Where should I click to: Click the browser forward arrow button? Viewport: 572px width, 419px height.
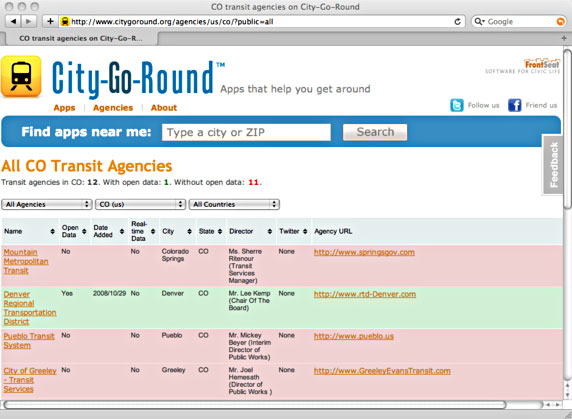28,22
